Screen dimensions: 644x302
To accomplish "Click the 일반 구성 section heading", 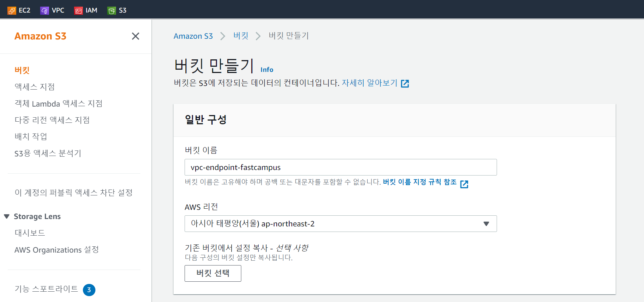I will [x=206, y=119].
